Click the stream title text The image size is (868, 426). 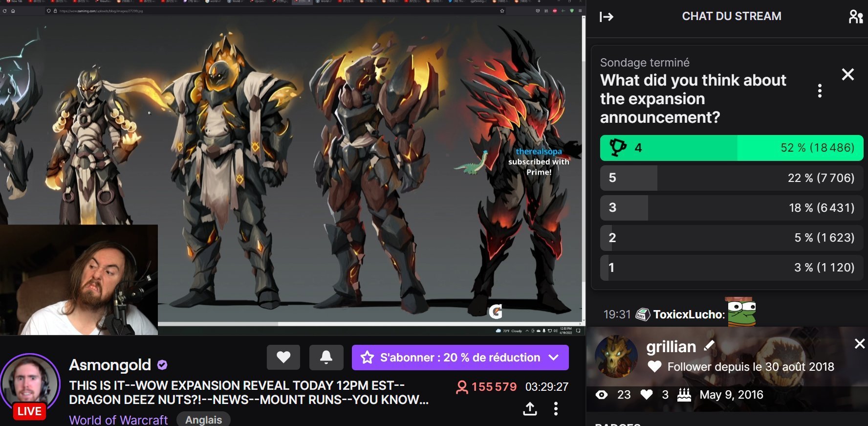click(249, 393)
